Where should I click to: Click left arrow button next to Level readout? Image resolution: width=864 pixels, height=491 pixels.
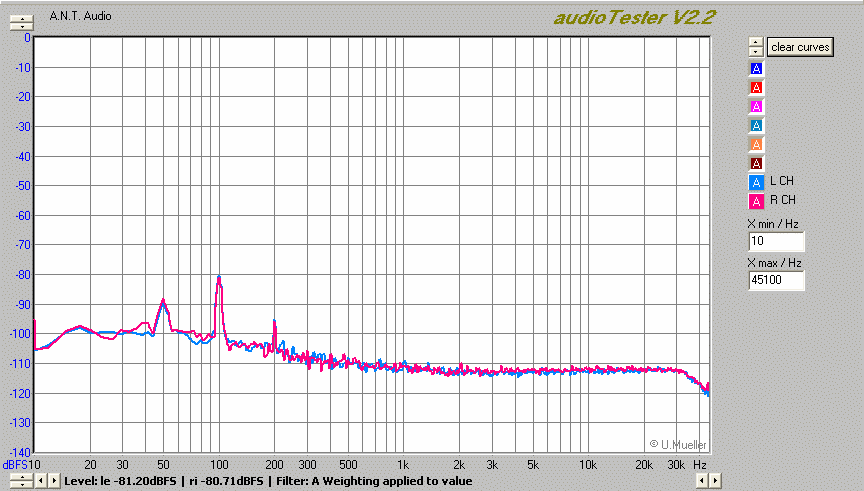[x=41, y=481]
